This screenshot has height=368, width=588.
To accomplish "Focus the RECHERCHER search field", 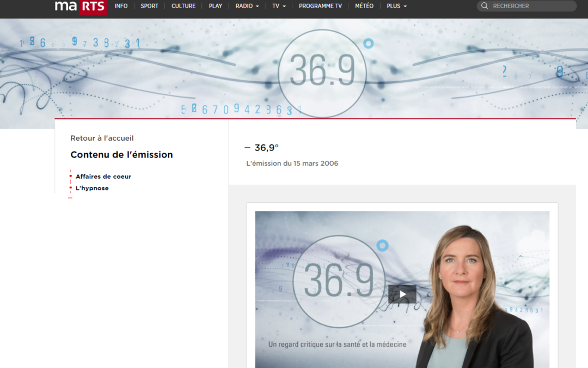I will coord(531,6).
